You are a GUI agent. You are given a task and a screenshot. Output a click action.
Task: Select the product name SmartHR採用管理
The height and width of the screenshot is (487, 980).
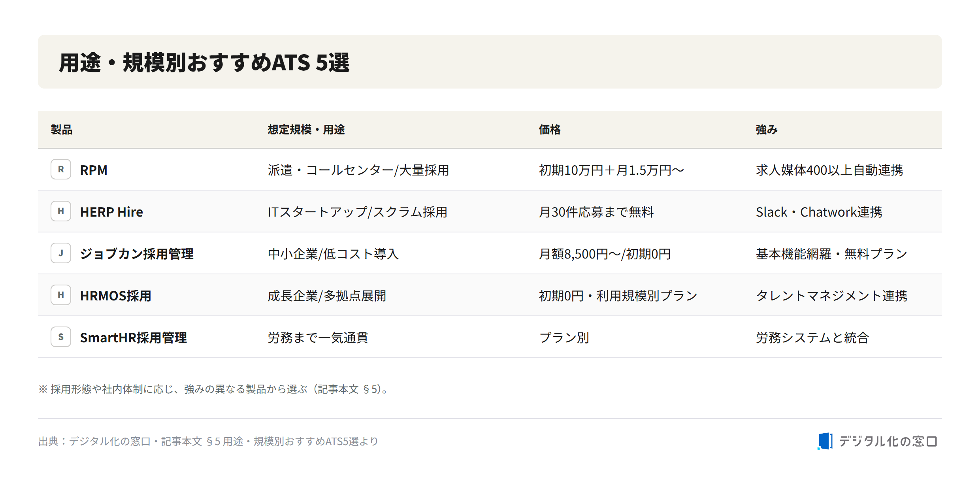point(134,338)
